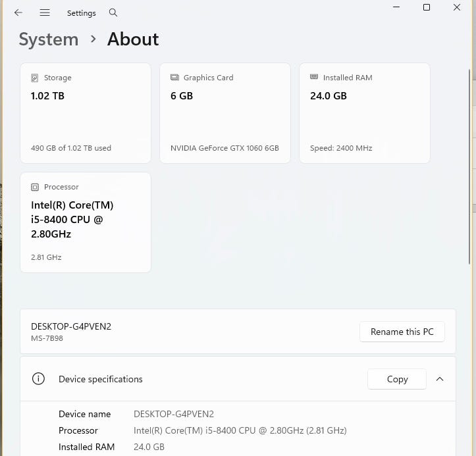The height and width of the screenshot is (456, 476).
Task: Click the Device specifications header row
Action: 198,379
